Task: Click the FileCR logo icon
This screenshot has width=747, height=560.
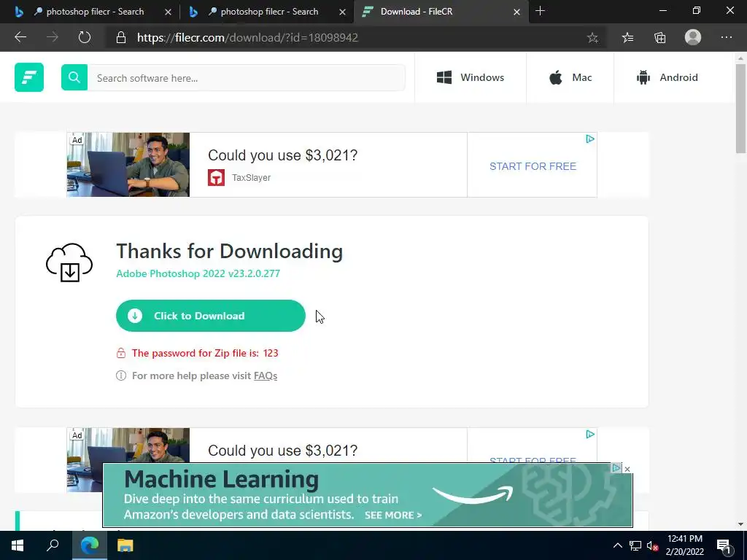Action: (x=29, y=77)
